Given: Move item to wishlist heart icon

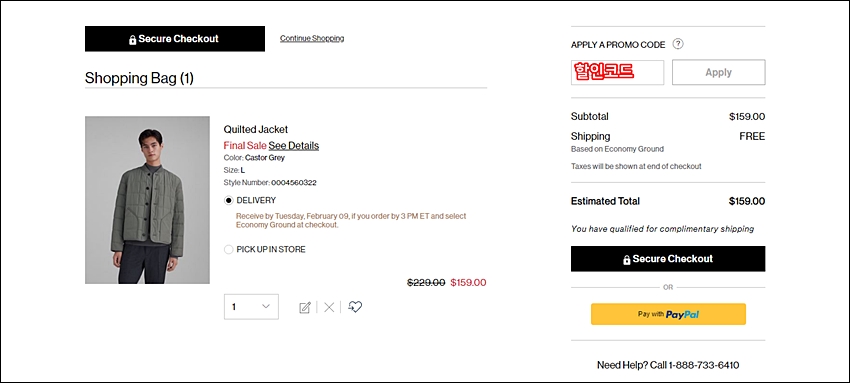Looking at the screenshot, I should tap(355, 307).
